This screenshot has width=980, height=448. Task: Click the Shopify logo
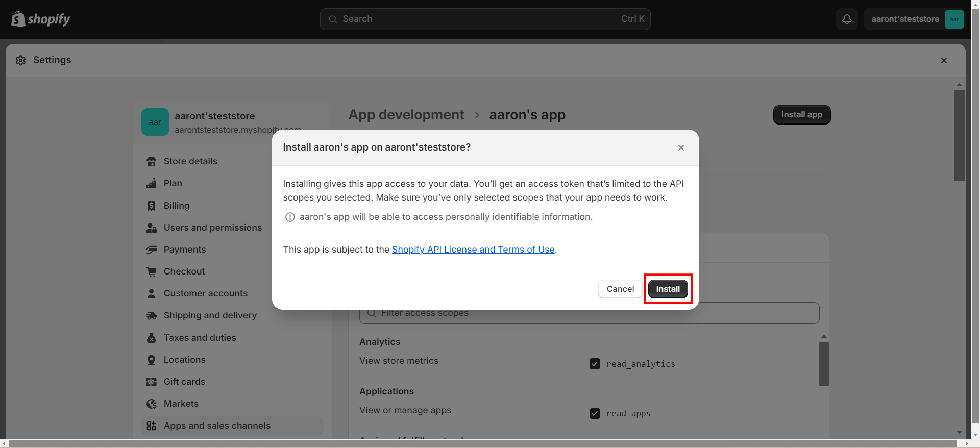pos(40,19)
